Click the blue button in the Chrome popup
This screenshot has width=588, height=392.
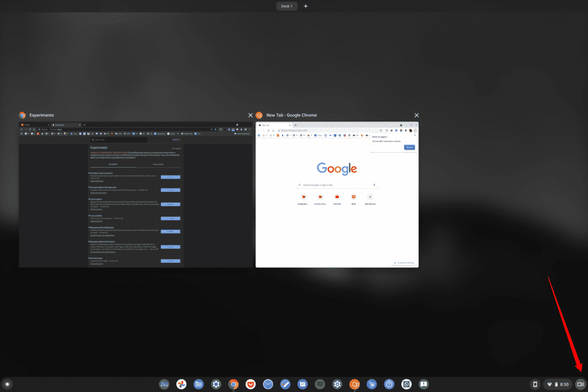409,147
